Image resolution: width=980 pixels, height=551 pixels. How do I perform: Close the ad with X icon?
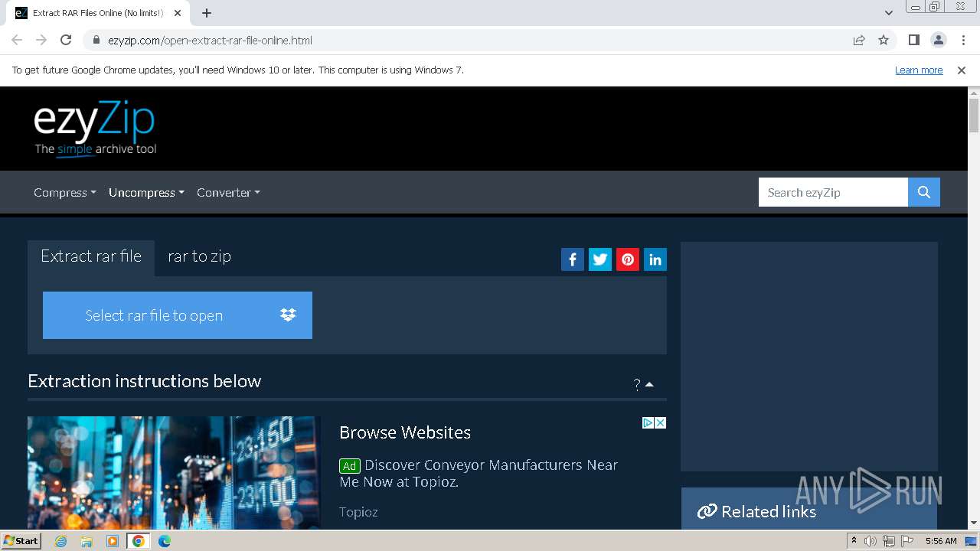click(661, 422)
